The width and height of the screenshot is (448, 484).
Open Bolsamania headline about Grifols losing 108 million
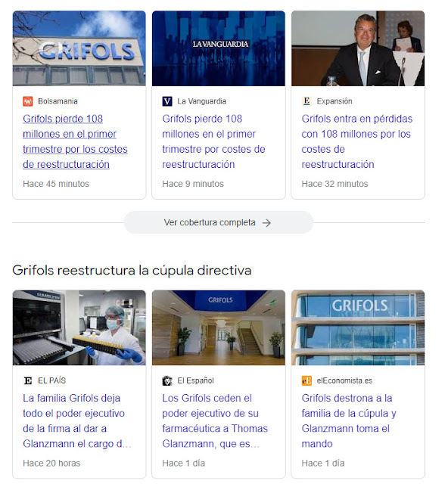click(x=75, y=141)
